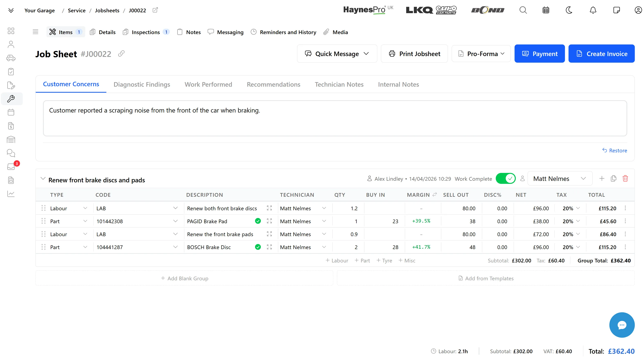Open the dashboard grid icon in the sidebar

(x=11, y=31)
